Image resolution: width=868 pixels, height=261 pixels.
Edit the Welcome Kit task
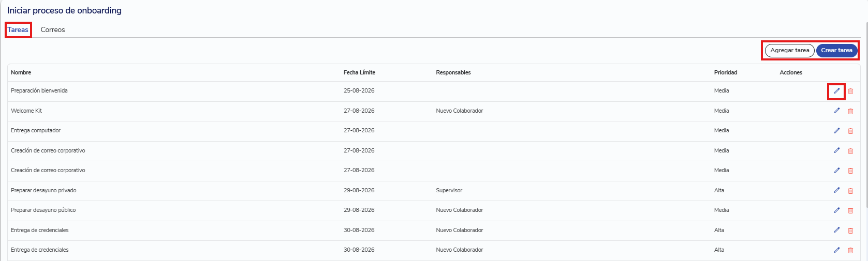coord(836,111)
